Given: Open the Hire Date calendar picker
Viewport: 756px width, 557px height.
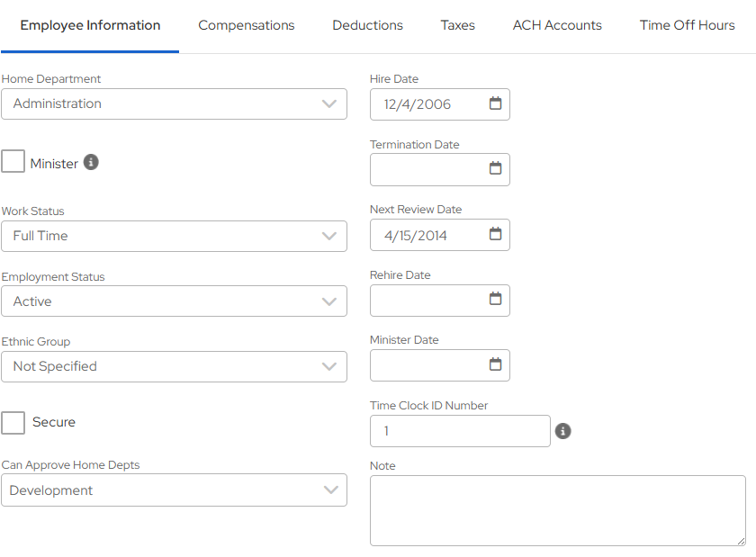Looking at the screenshot, I should 495,103.
